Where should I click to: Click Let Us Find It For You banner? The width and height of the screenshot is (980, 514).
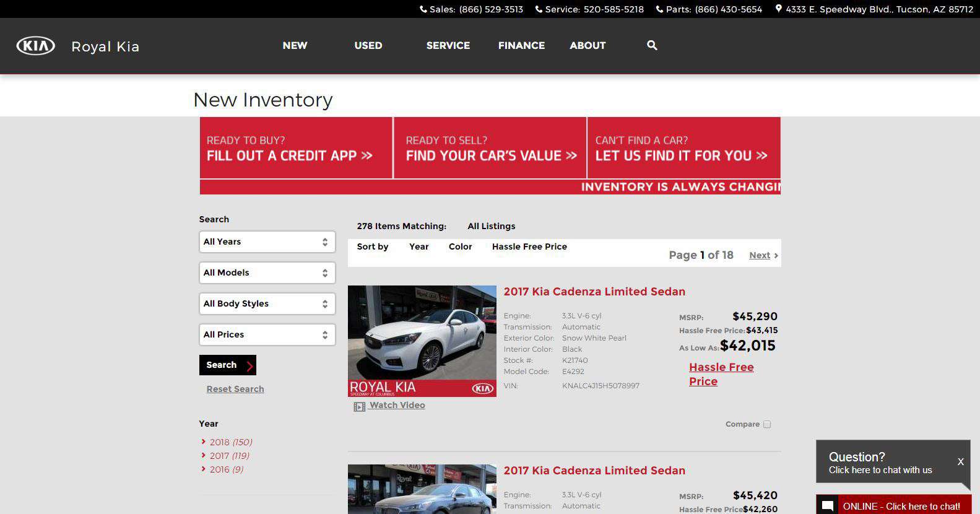tap(683, 148)
